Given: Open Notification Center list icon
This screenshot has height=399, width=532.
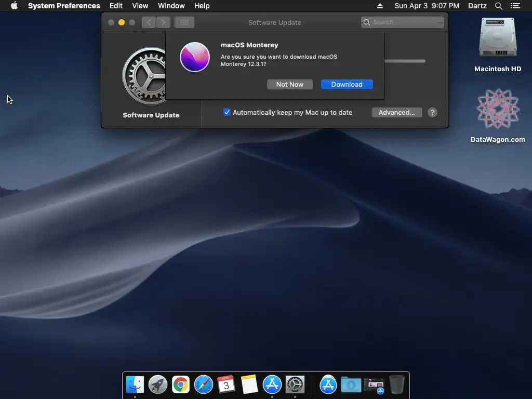Looking at the screenshot, I should 515,6.
